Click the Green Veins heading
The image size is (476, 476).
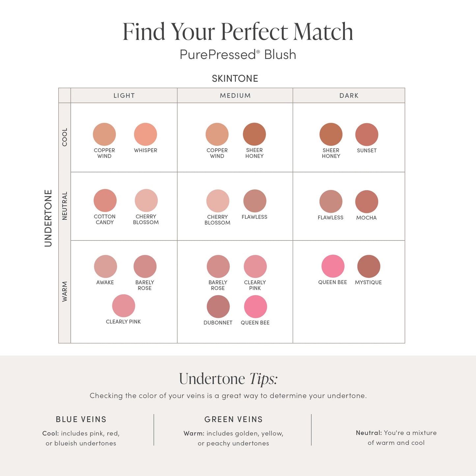[233, 419]
